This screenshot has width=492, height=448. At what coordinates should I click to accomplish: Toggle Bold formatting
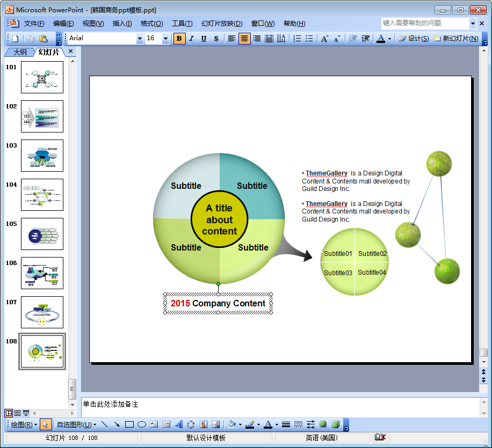pyautogui.click(x=179, y=39)
